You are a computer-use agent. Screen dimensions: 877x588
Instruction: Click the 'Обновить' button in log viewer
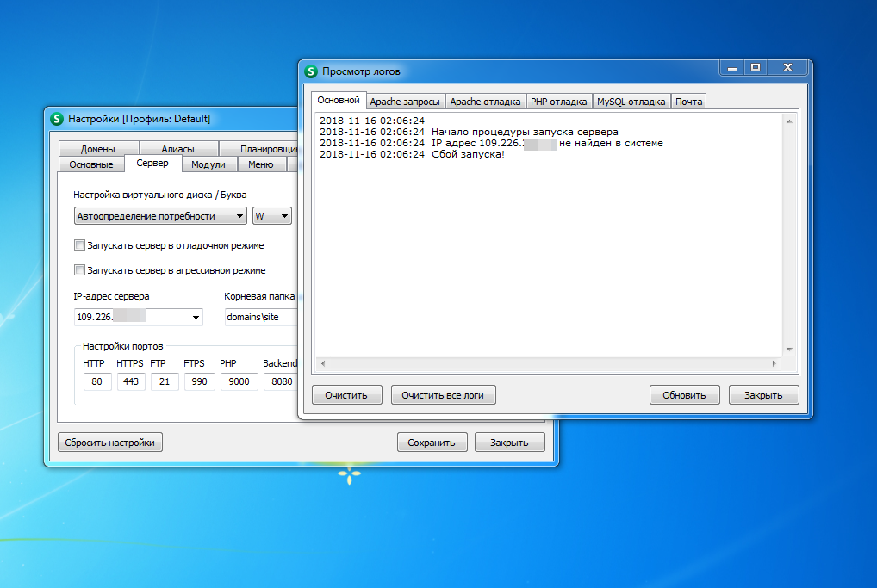684,395
